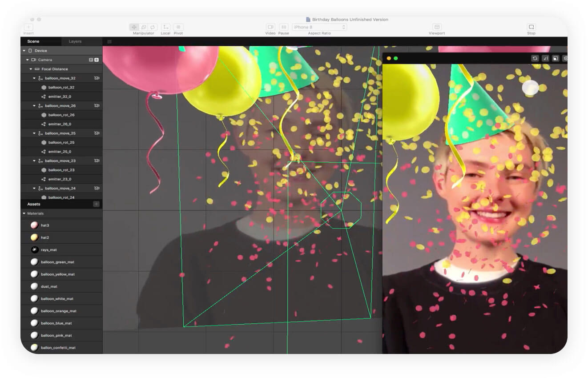Image resolution: width=588 pixels, height=378 pixels.
Task: Pause the simulation playback
Action: point(283,27)
